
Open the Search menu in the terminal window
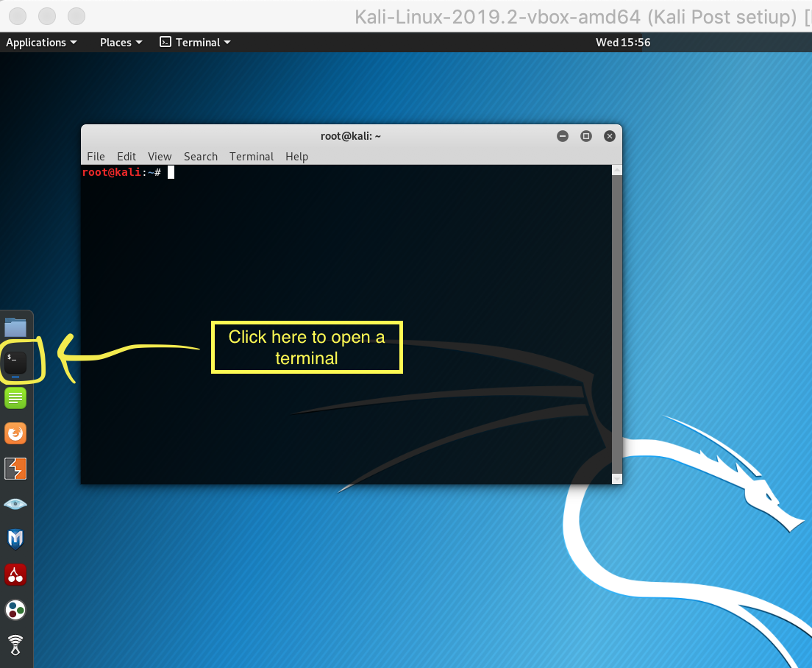coord(200,157)
